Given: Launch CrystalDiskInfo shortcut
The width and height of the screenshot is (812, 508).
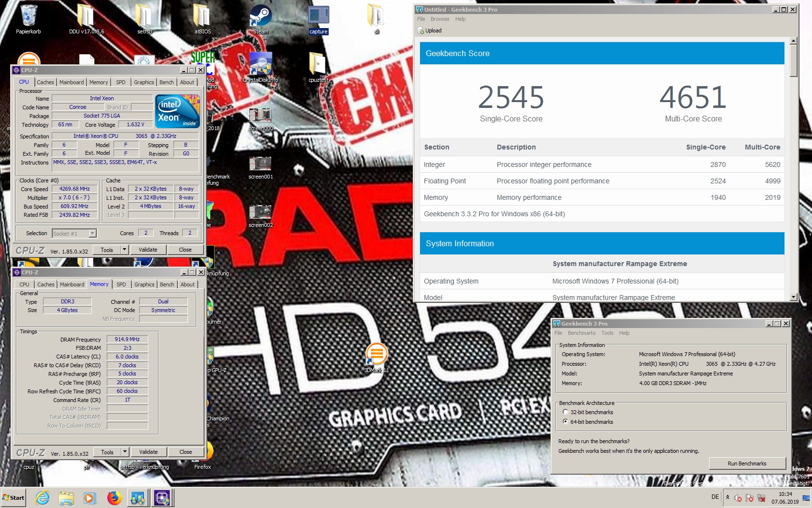Looking at the screenshot, I should point(261,68).
